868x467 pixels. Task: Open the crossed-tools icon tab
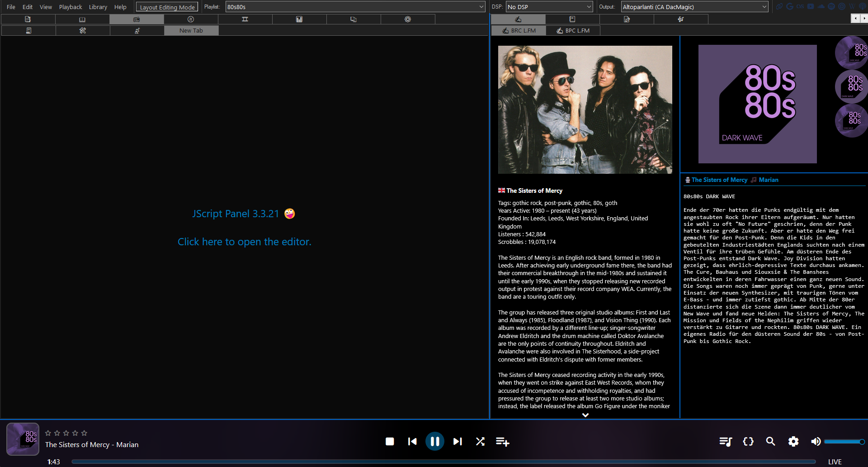[83, 30]
